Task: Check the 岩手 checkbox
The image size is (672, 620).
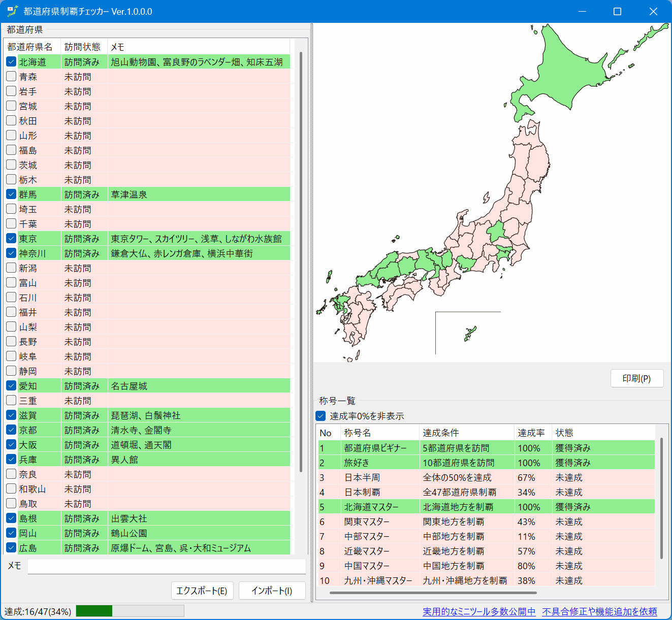Action: click(11, 91)
